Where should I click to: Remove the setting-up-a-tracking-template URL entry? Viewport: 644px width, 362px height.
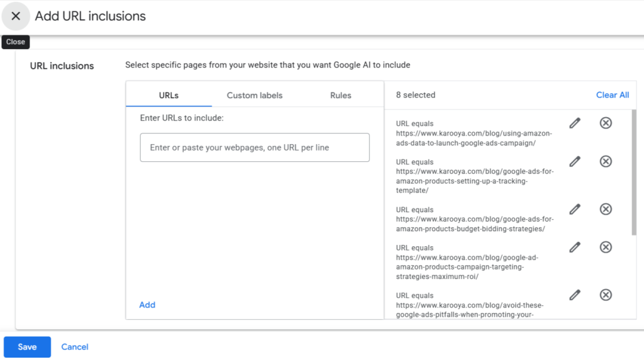pyautogui.click(x=606, y=162)
